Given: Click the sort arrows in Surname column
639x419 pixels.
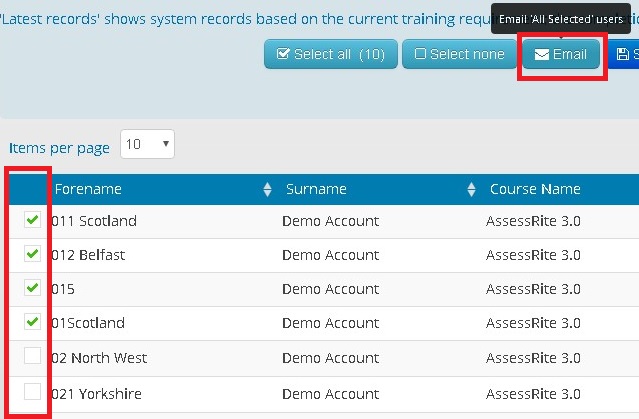Looking at the screenshot, I should pos(472,190).
